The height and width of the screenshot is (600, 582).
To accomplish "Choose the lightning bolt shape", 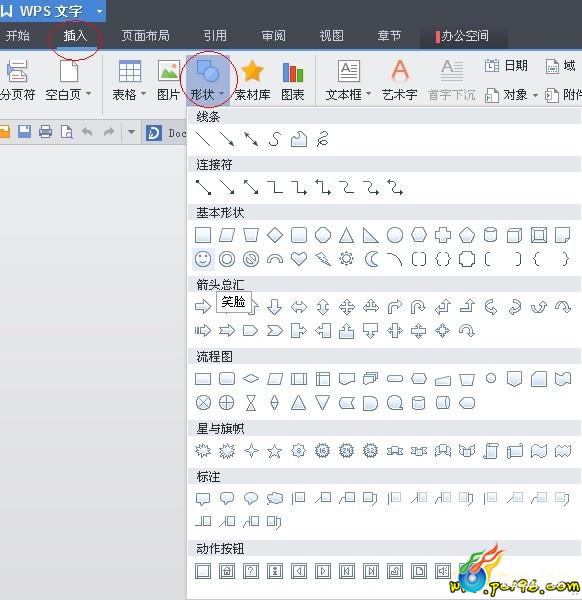I will click(x=323, y=259).
